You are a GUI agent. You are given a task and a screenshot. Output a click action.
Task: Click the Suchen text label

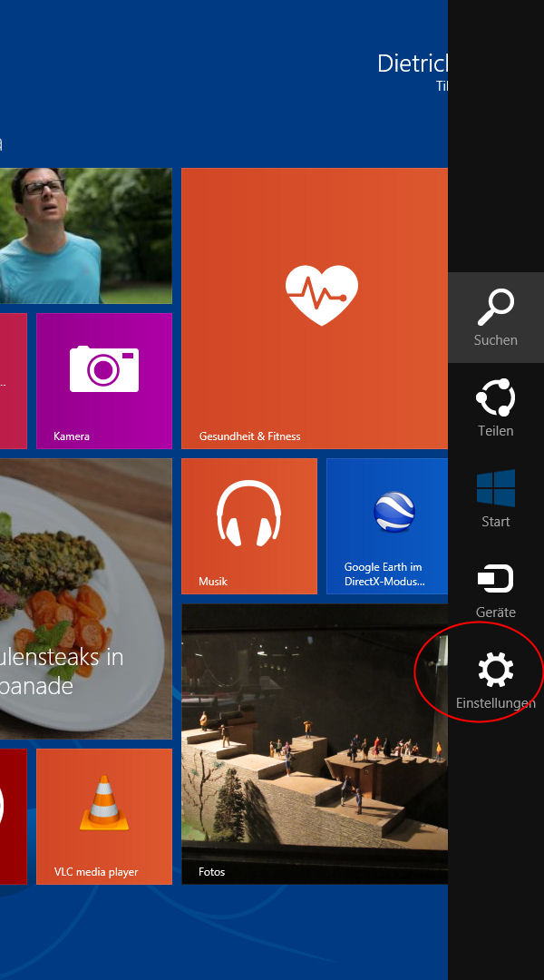pos(496,340)
